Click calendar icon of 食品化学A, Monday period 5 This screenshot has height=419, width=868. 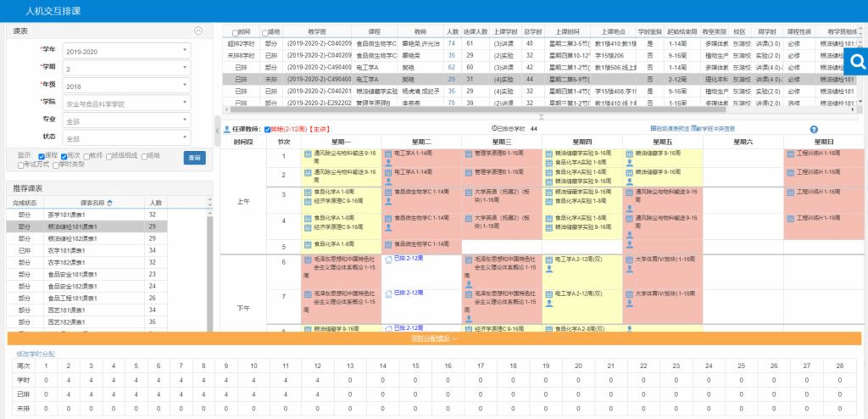tap(308, 244)
